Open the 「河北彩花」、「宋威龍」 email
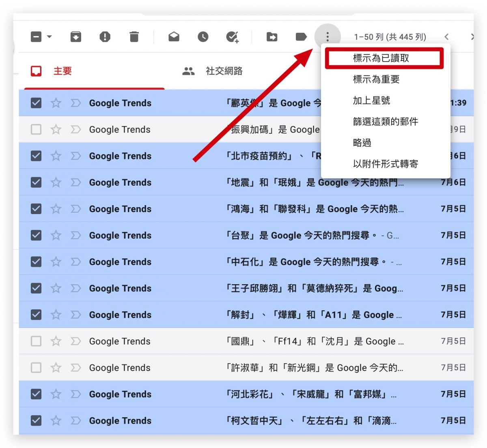Viewport: 487px width, 448px height. [310, 394]
